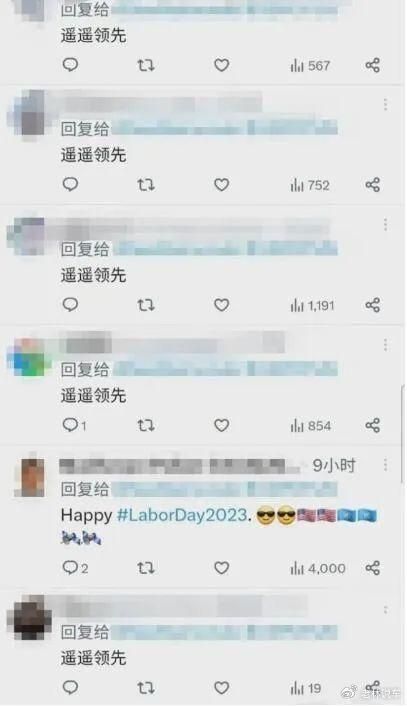Open comments on the 1,191-view reply
The width and height of the screenshot is (407, 706).
(x=70, y=305)
